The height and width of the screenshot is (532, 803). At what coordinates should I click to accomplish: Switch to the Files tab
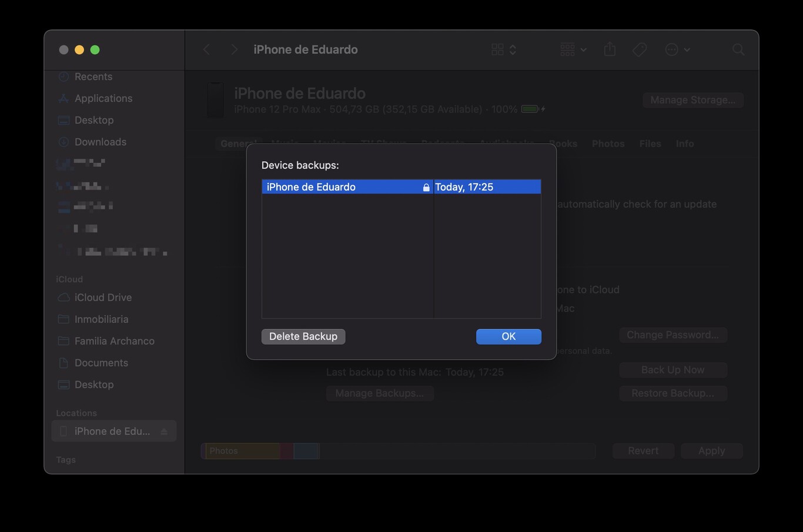pos(650,143)
